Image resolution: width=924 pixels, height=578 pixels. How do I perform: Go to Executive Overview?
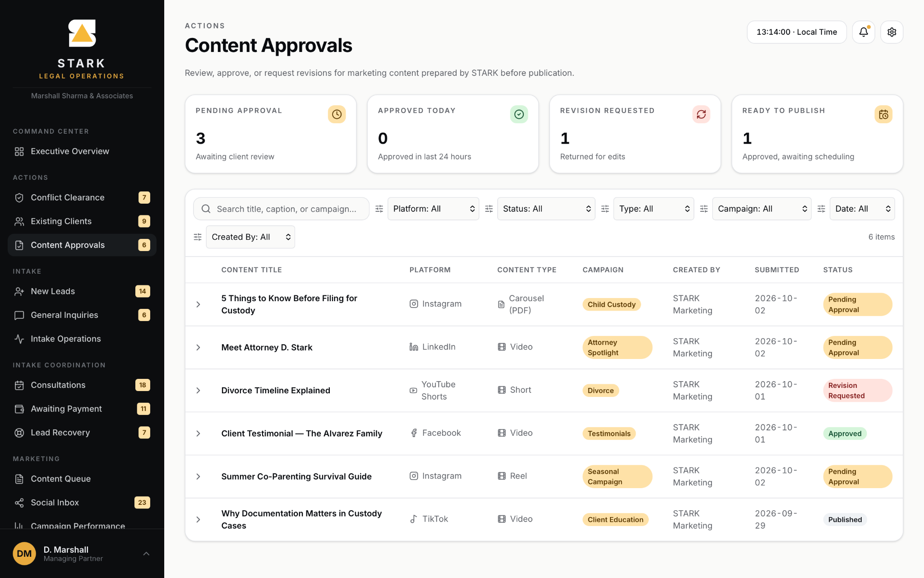pyautogui.click(x=82, y=151)
